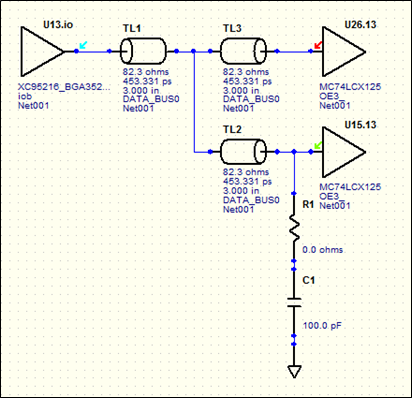
Task: Click the U26.13 receiver buffer symbol
Action: pos(343,52)
